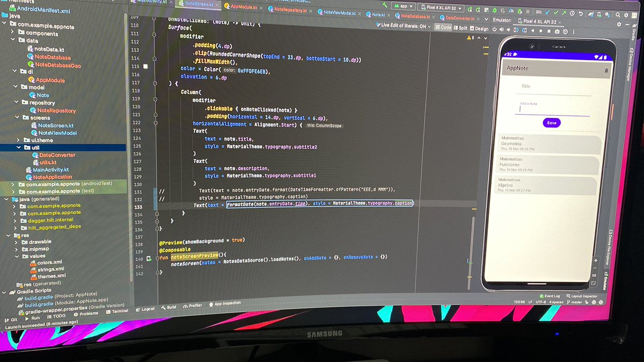This screenshot has width=644, height=362.
Task: Switch to the DateConverter.kt editor tab
Action: (460, 18)
